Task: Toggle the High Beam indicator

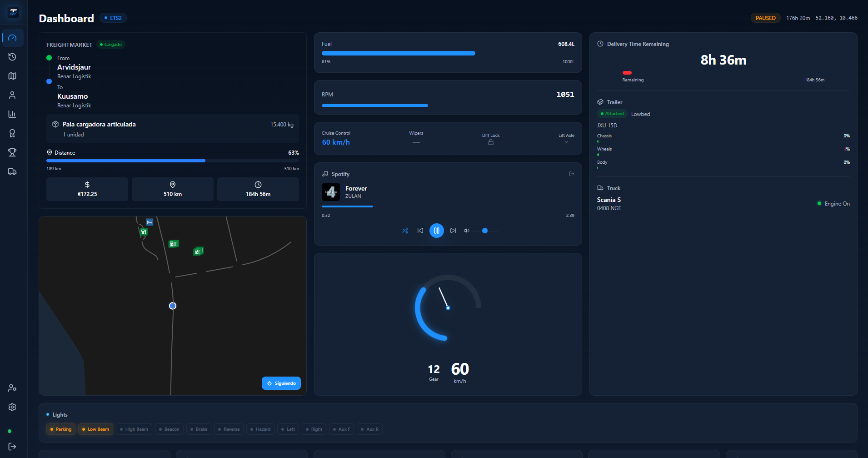Action: coord(134,429)
